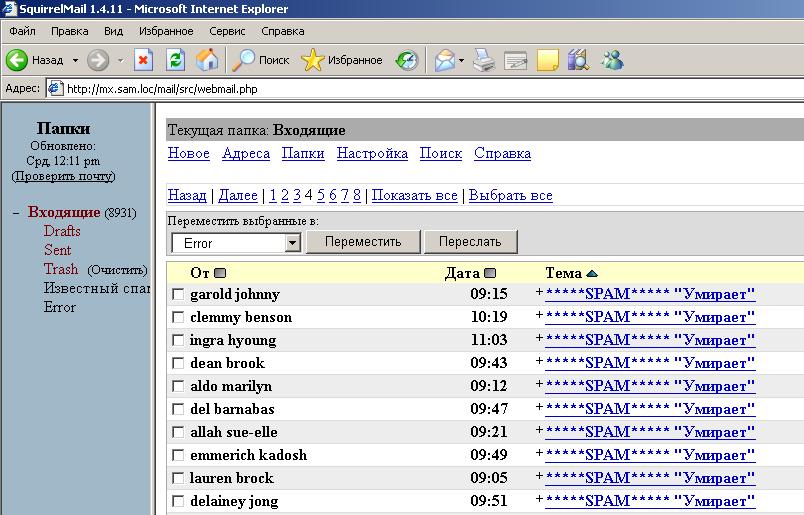The image size is (804, 515).
Task: Click Выбрать все link
Action: click(x=511, y=195)
